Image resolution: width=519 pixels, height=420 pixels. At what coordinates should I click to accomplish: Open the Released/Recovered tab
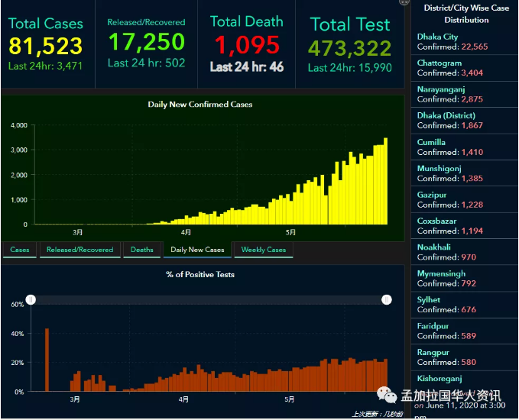click(x=79, y=250)
